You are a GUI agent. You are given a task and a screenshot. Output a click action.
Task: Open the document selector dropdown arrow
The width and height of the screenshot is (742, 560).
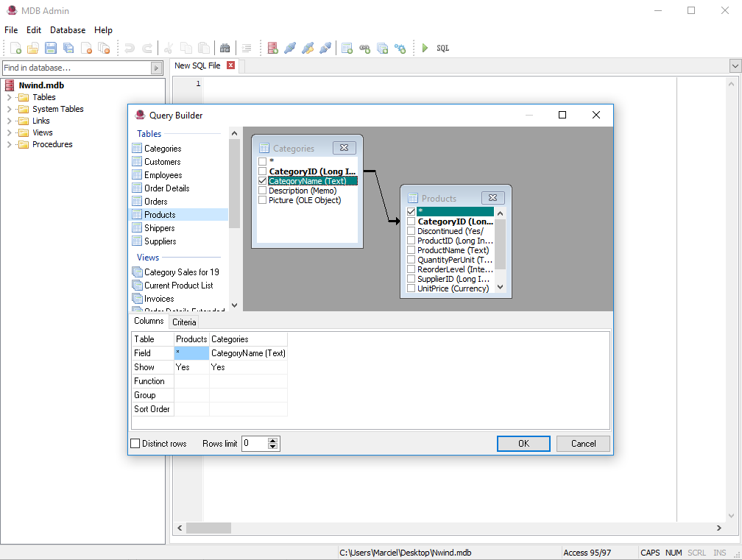click(x=735, y=65)
